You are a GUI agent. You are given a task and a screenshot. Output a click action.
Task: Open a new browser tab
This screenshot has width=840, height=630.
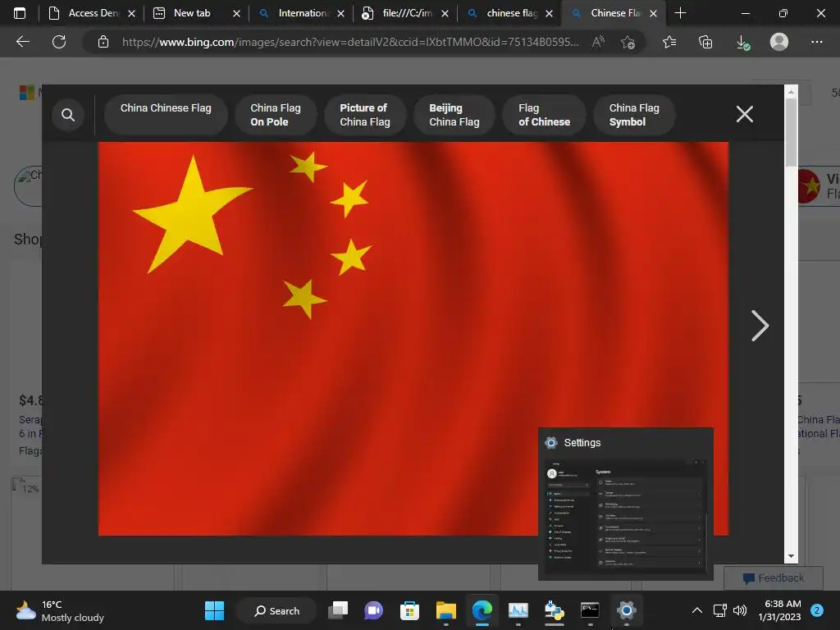pos(680,13)
